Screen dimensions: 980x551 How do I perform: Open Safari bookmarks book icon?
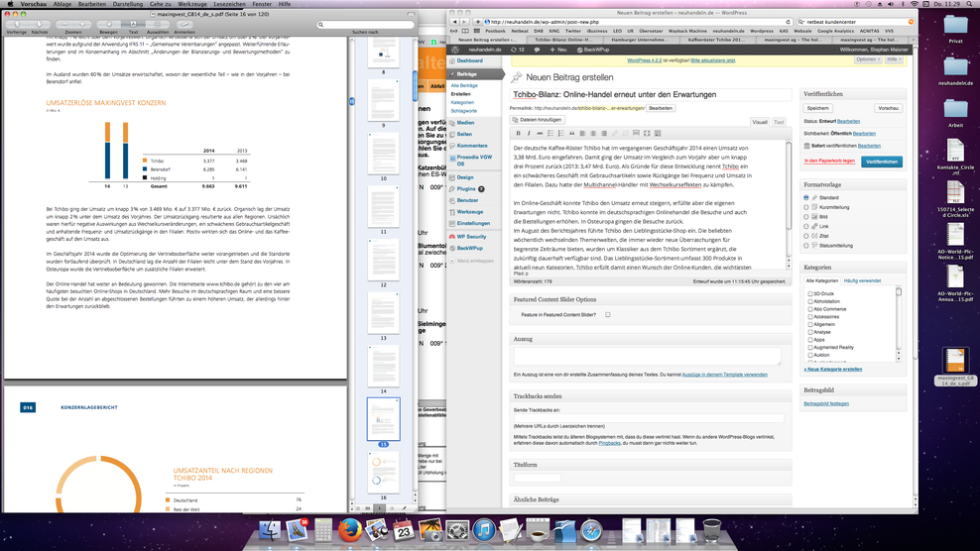465,31
